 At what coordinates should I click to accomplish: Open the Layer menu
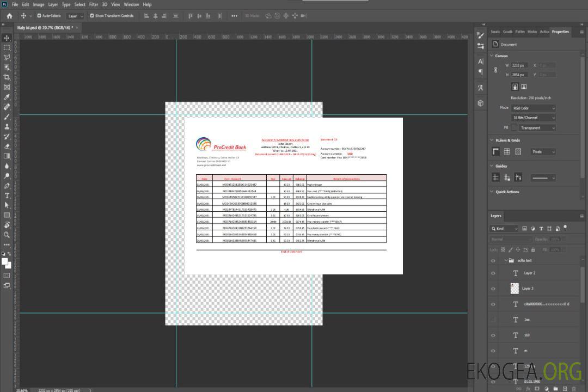tap(53, 4)
